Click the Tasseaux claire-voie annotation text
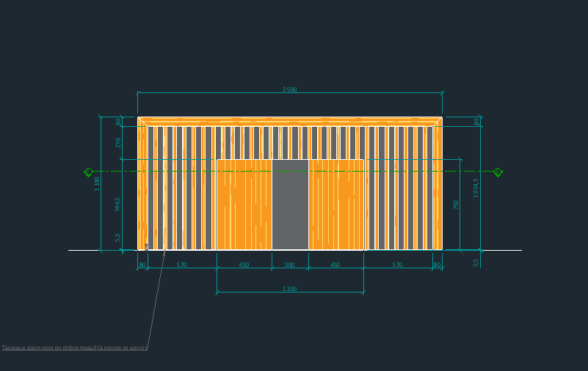 coord(75,348)
